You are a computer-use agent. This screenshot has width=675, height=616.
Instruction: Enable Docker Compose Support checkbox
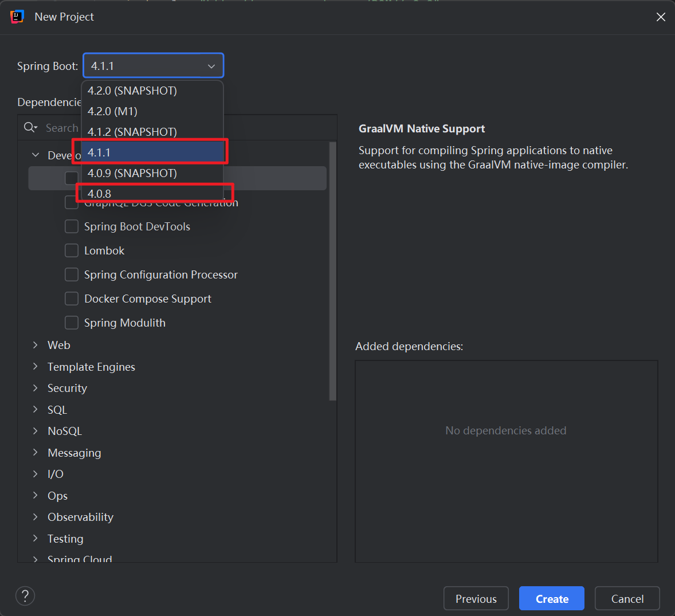pos(72,299)
